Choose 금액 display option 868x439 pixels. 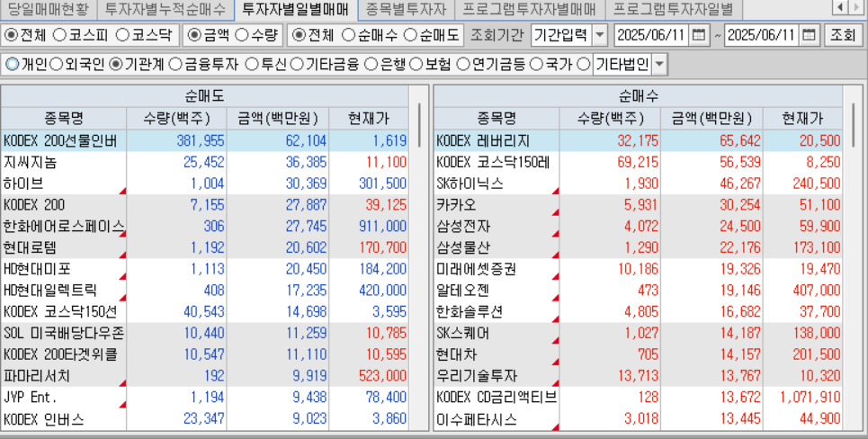(x=194, y=35)
